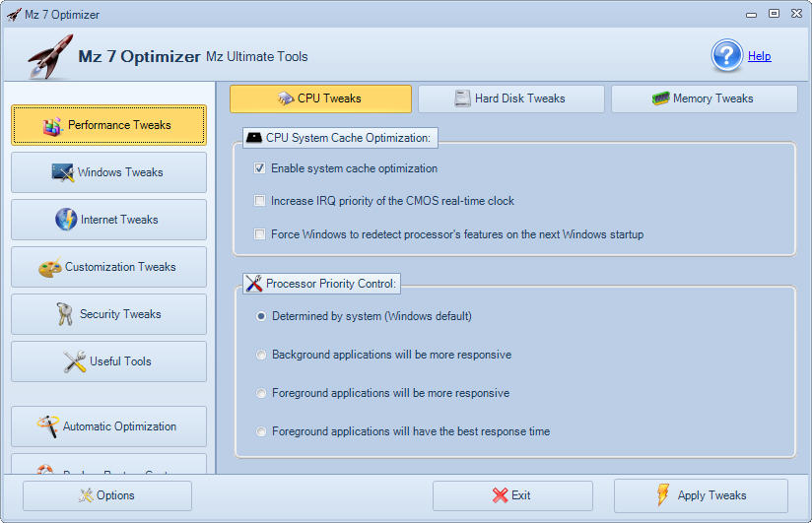The image size is (812, 523).
Task: Click the blue Help question mark icon
Action: pos(727,56)
